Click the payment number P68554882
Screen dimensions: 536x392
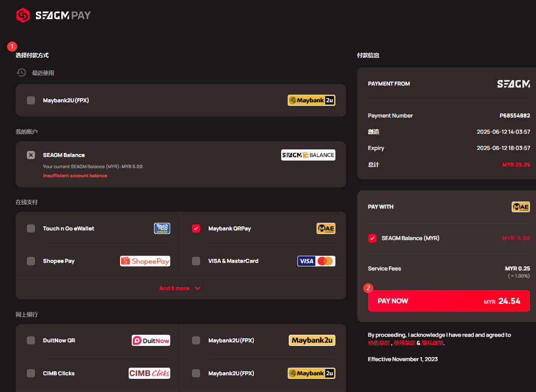515,115
